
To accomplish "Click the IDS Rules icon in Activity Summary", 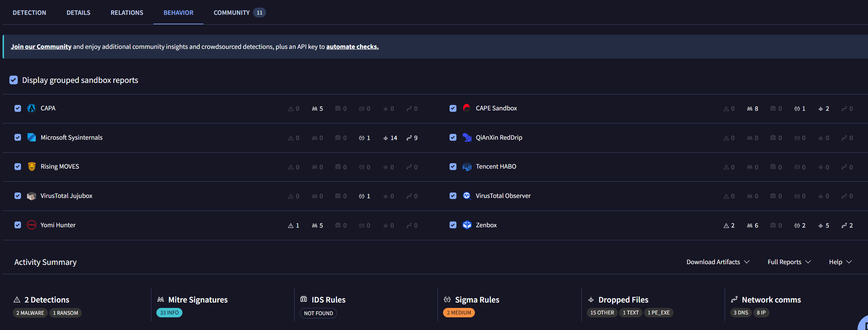I will pos(304,299).
